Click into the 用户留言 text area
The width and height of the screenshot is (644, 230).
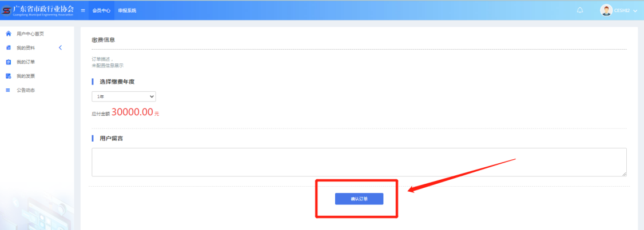[359, 162]
